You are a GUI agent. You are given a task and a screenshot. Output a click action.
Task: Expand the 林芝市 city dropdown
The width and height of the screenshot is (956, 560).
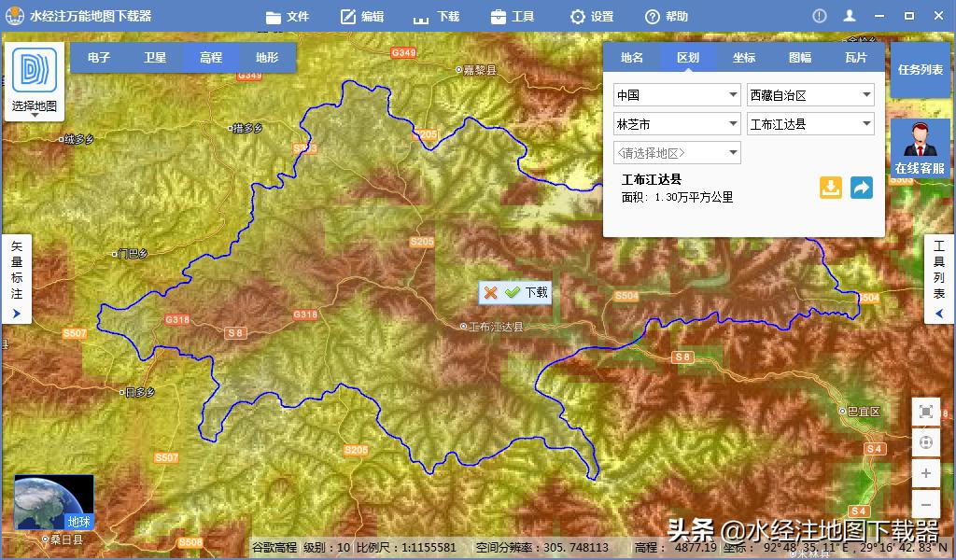pyautogui.click(x=676, y=123)
